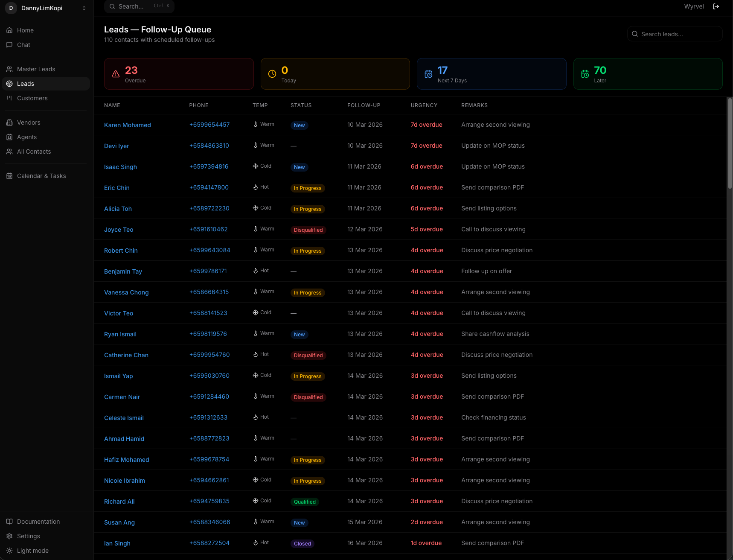Select the Leads tab in sidebar

(x=25, y=84)
